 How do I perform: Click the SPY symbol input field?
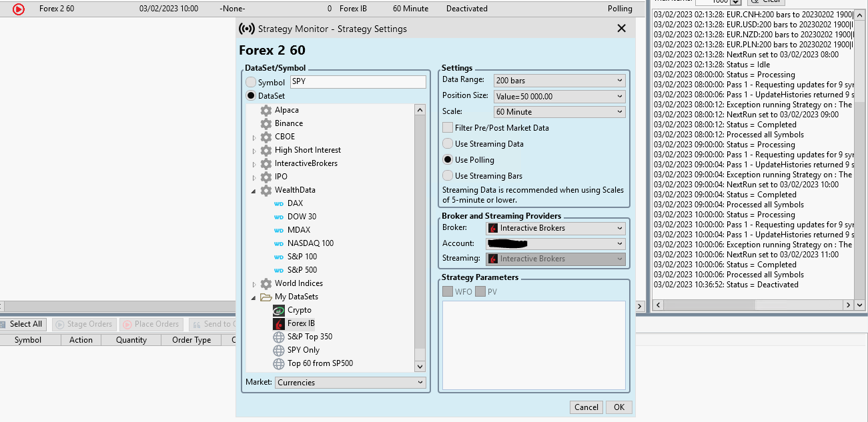pyautogui.click(x=358, y=82)
